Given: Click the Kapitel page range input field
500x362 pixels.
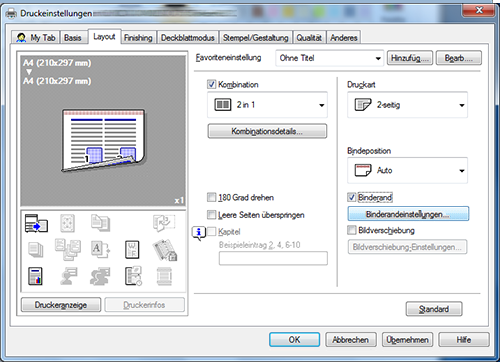Looking at the screenshot, I should tap(273, 258).
